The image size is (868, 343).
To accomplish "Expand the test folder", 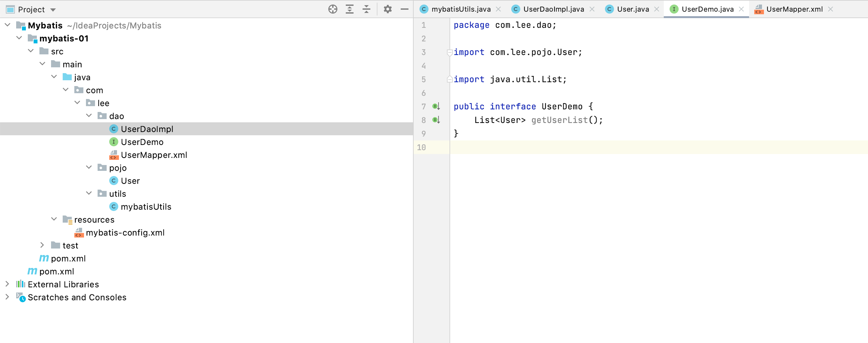I will [42, 245].
